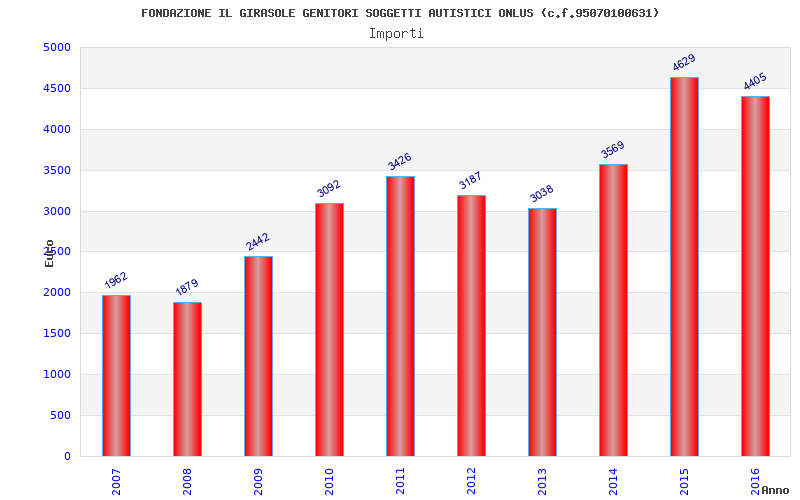Click the value label 3038
Image resolution: width=800 pixels, height=500 pixels.
pyautogui.click(x=541, y=193)
